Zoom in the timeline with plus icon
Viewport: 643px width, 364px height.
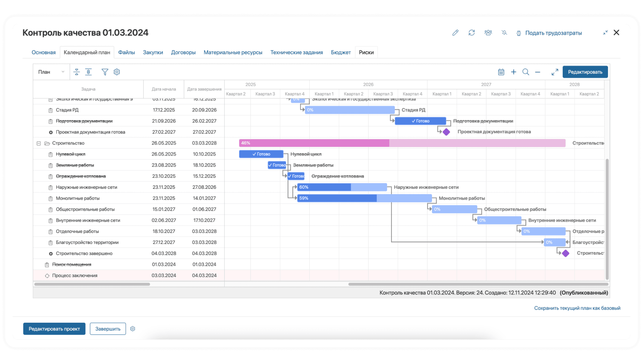click(x=514, y=72)
